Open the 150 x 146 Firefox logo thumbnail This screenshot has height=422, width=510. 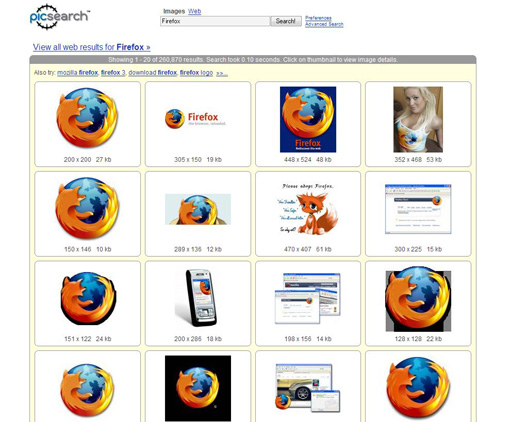click(x=87, y=208)
